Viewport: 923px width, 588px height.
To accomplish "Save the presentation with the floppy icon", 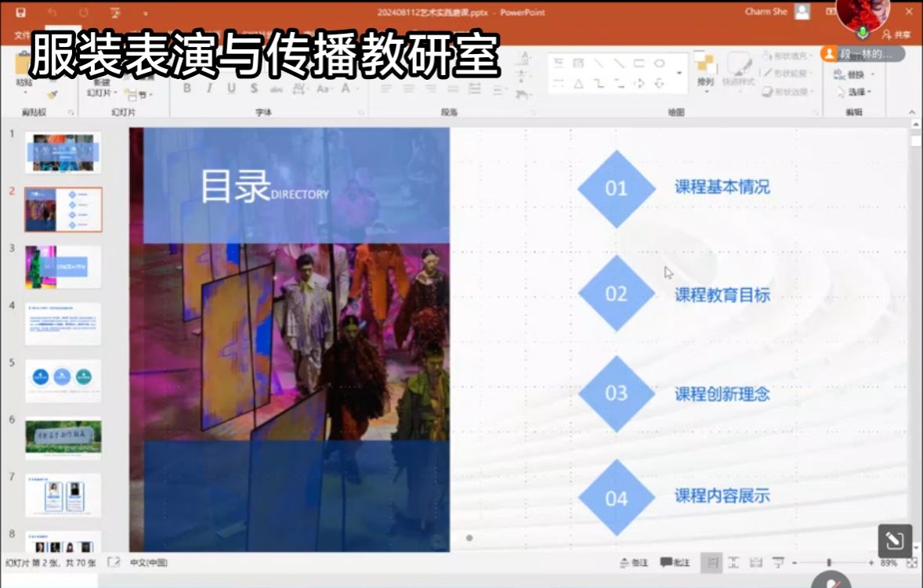I will tap(20, 13).
